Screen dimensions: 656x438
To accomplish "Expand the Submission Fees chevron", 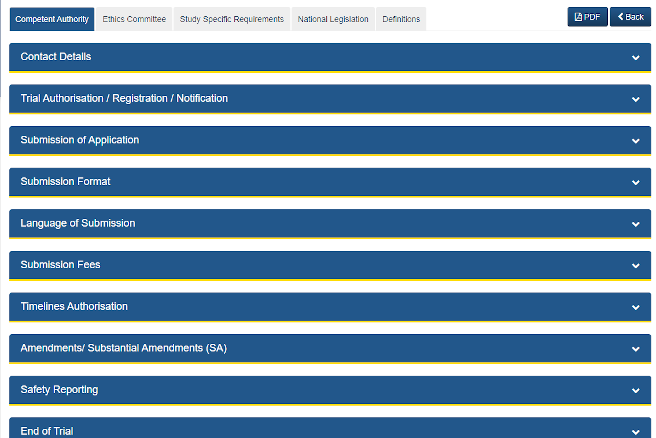I will pos(636,266).
